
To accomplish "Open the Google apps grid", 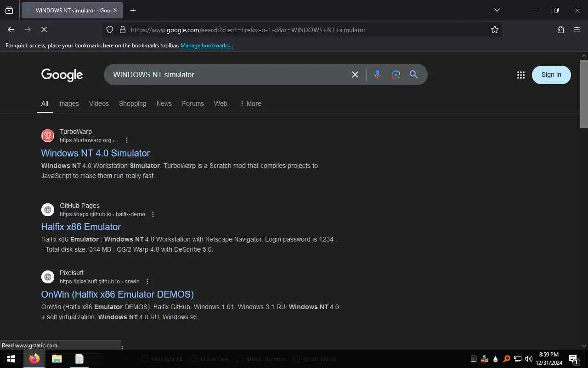I will tap(520, 75).
